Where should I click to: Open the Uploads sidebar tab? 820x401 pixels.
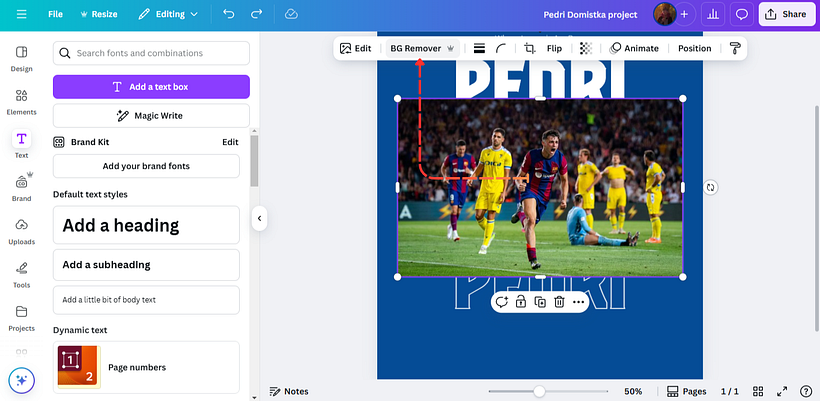[x=21, y=232]
